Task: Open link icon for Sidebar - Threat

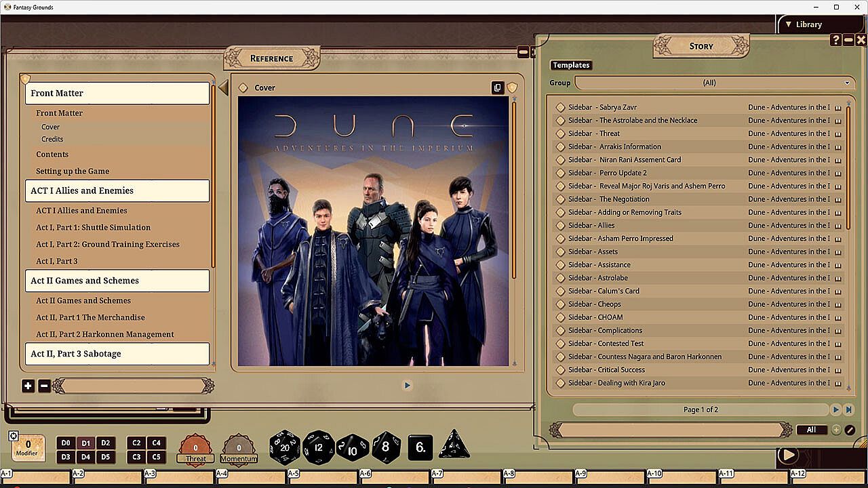Action: 561,134
